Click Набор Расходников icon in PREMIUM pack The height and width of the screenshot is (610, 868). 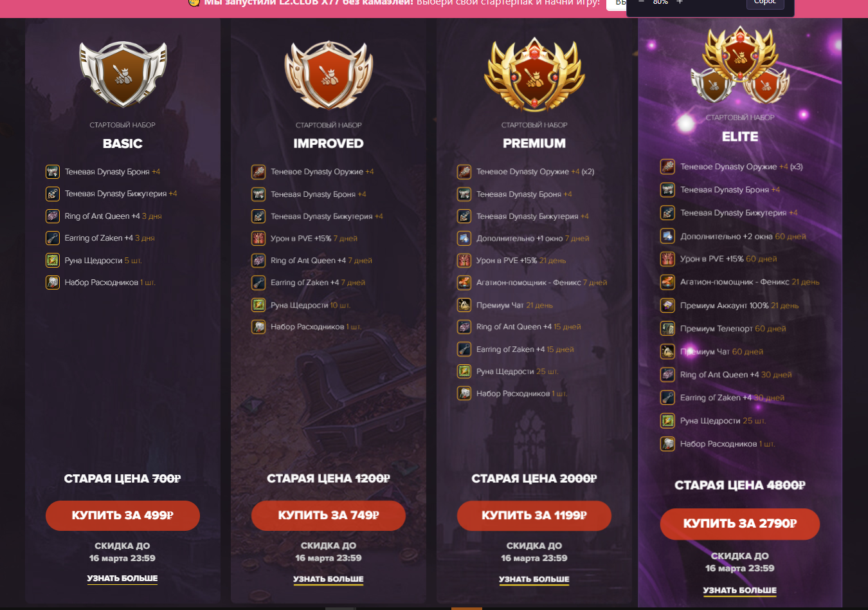464,393
